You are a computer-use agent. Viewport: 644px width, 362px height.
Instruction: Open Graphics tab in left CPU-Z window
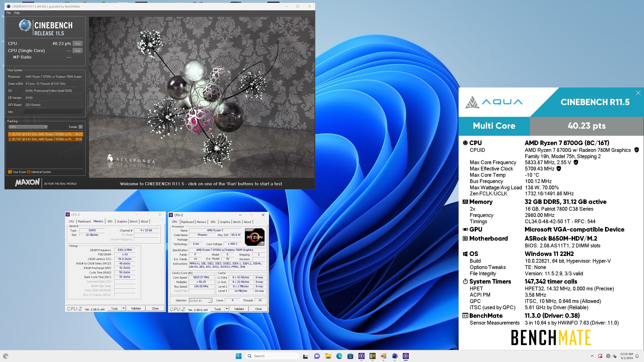(122, 221)
